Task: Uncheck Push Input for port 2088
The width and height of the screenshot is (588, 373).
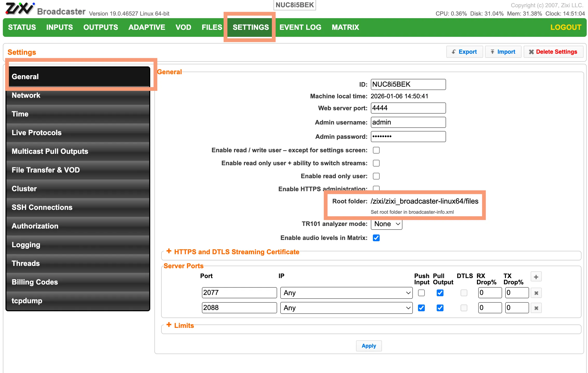Action: (x=421, y=308)
